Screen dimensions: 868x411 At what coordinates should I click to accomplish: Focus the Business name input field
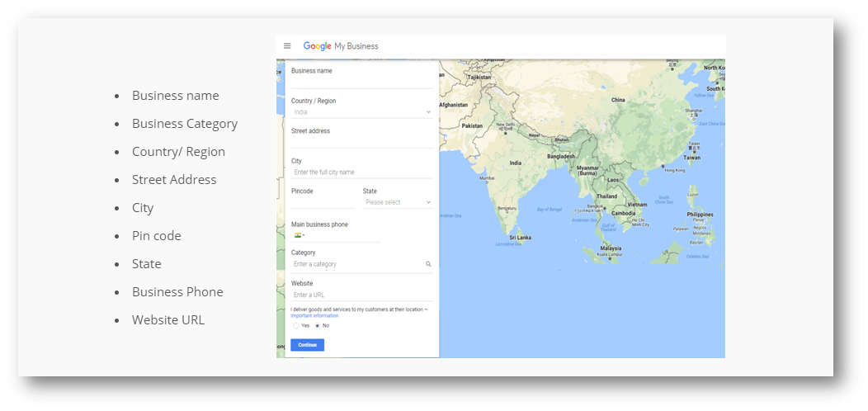click(x=361, y=82)
